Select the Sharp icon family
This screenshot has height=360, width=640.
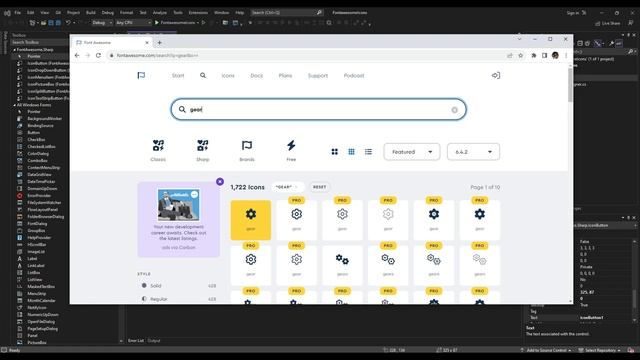[203, 150]
